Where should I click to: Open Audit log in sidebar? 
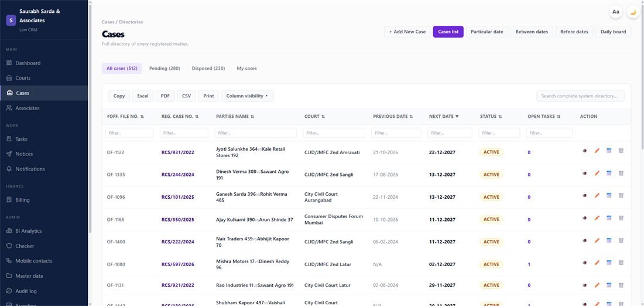tap(44, 291)
